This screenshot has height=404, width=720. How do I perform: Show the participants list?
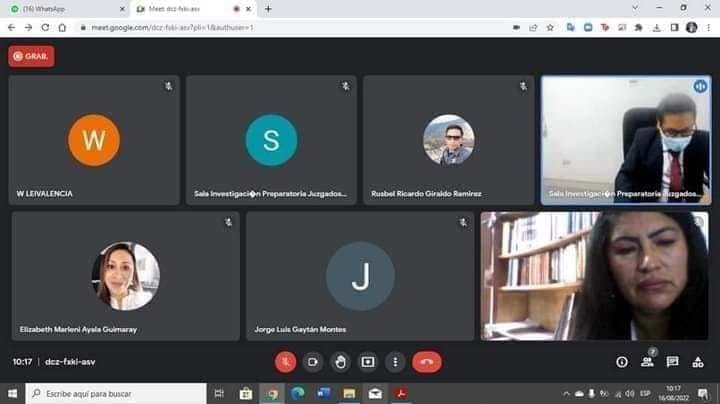point(648,362)
